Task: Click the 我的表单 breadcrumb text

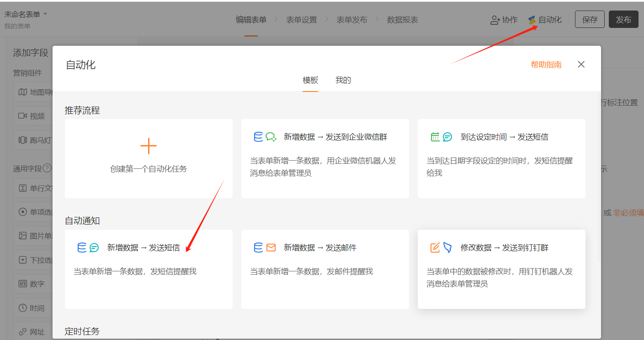Action: pyautogui.click(x=17, y=26)
